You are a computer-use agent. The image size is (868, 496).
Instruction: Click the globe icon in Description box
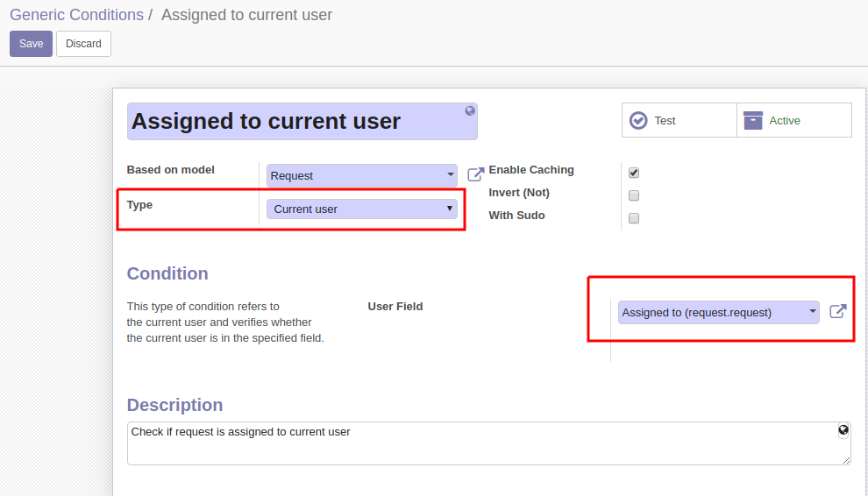(843, 430)
